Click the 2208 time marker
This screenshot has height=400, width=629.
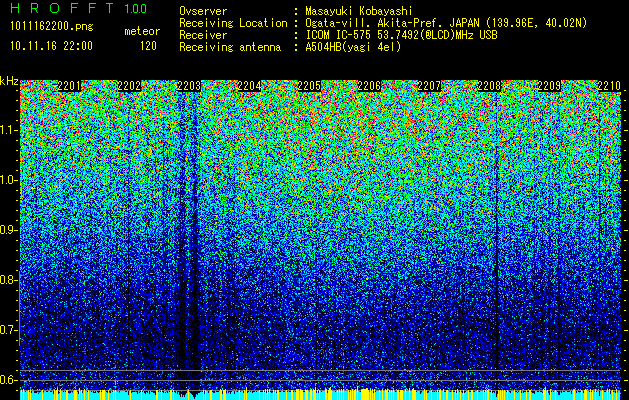(489, 86)
